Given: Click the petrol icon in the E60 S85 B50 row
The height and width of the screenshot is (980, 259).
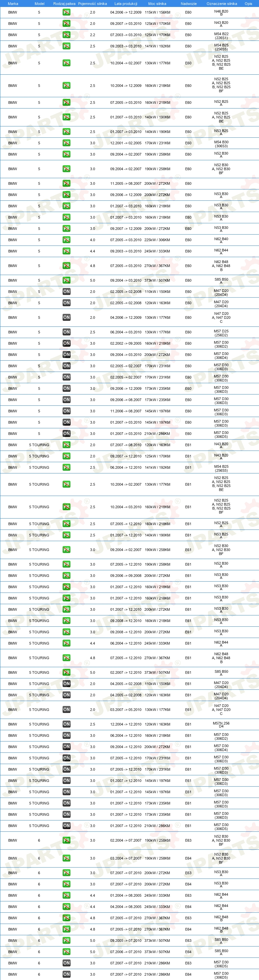Looking at the screenshot, I should [x=67, y=280].
